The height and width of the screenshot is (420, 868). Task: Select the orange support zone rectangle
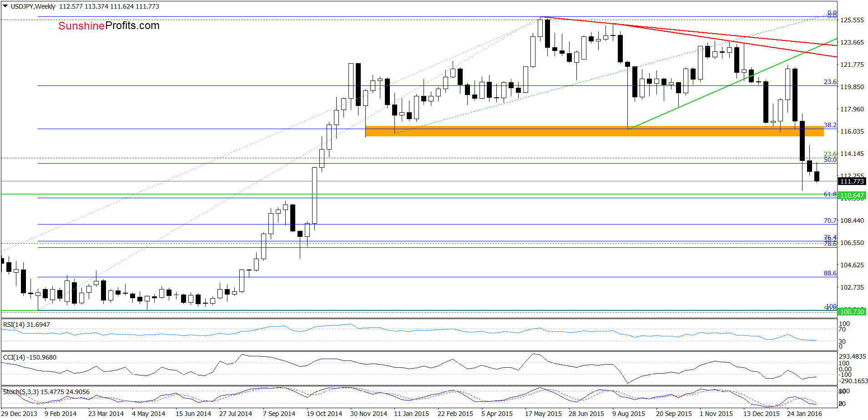(595, 131)
